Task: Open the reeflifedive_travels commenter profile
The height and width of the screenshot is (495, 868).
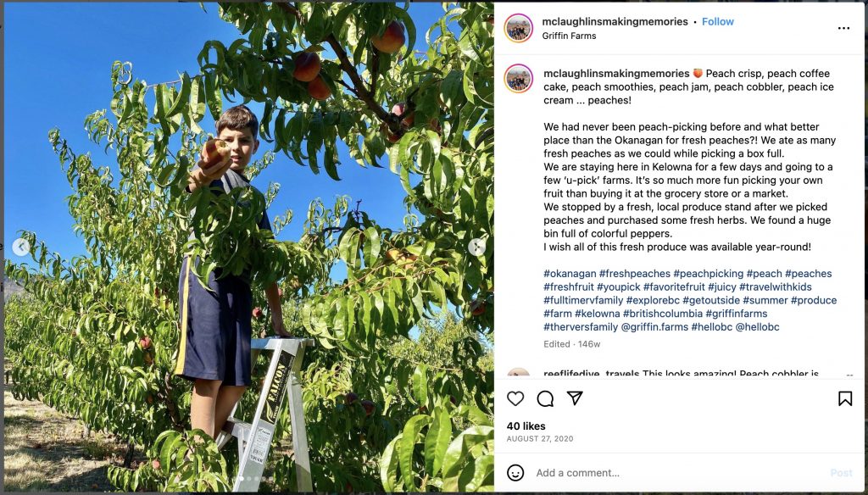Action: click(591, 374)
